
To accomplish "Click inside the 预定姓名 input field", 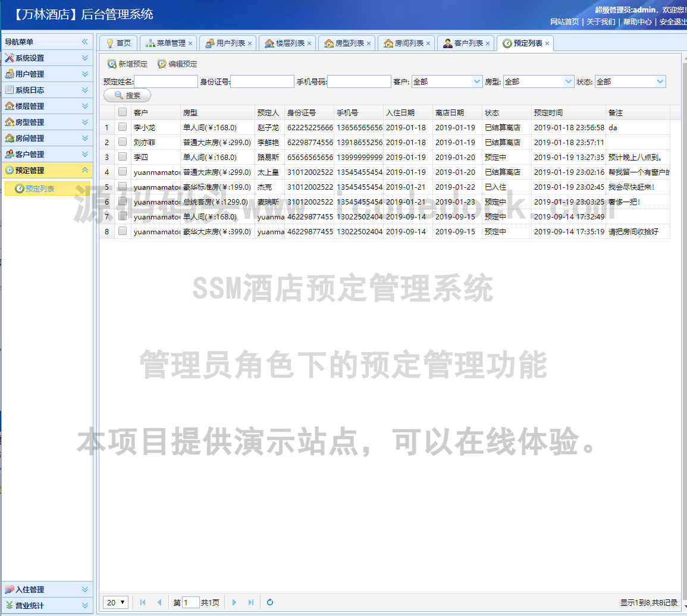I will (x=166, y=81).
